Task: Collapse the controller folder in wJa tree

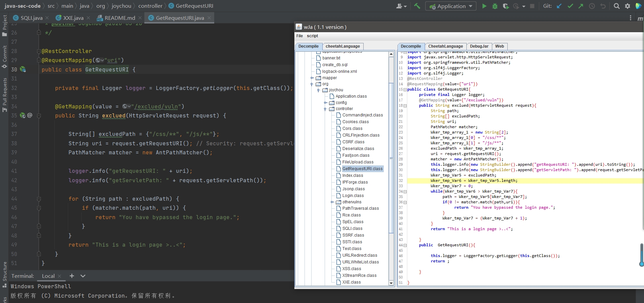Action: [325, 109]
